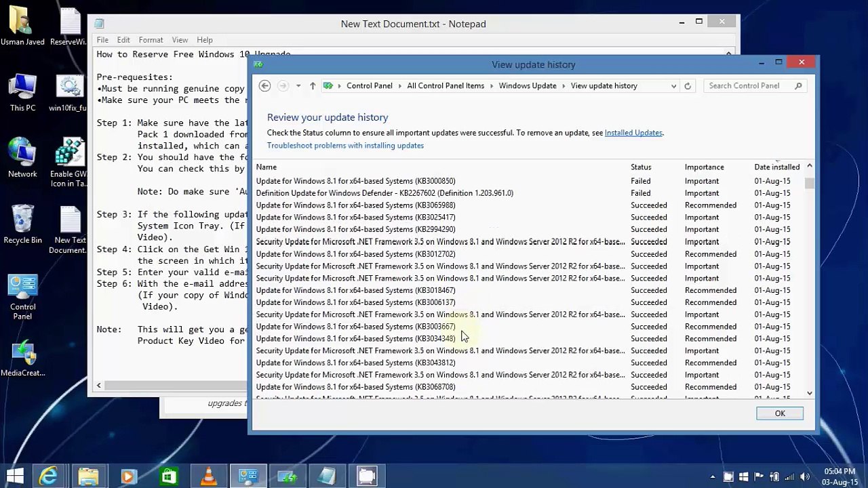
Task: Open the Notepad View menu
Action: (x=180, y=40)
